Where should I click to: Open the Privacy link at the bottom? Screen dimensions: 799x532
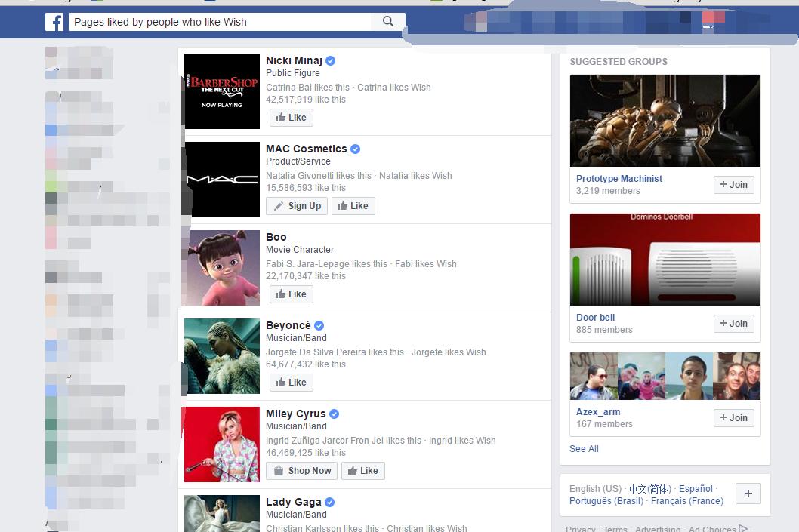(580, 527)
